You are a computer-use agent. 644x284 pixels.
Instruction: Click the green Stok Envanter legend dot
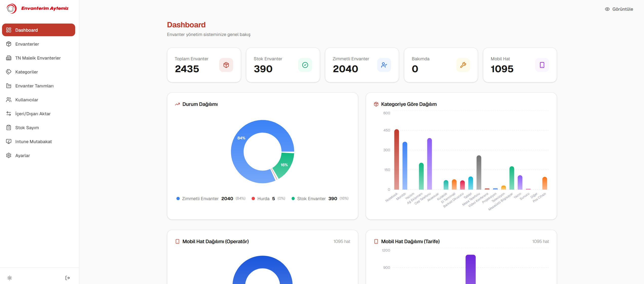click(x=293, y=199)
